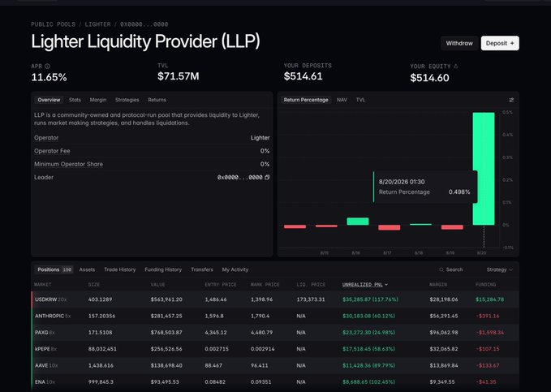Click the Mark Price column header
This screenshot has width=551, height=392.
(x=265, y=284)
